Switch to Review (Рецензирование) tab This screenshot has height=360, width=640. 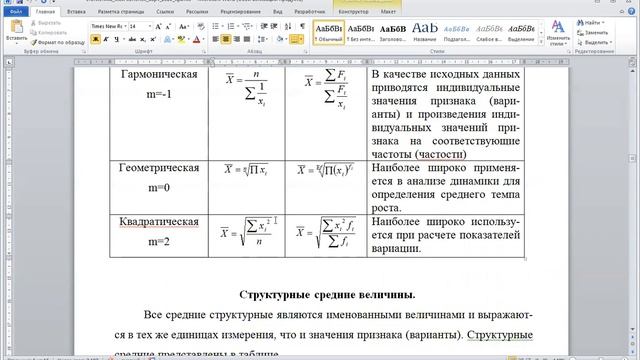(240, 12)
